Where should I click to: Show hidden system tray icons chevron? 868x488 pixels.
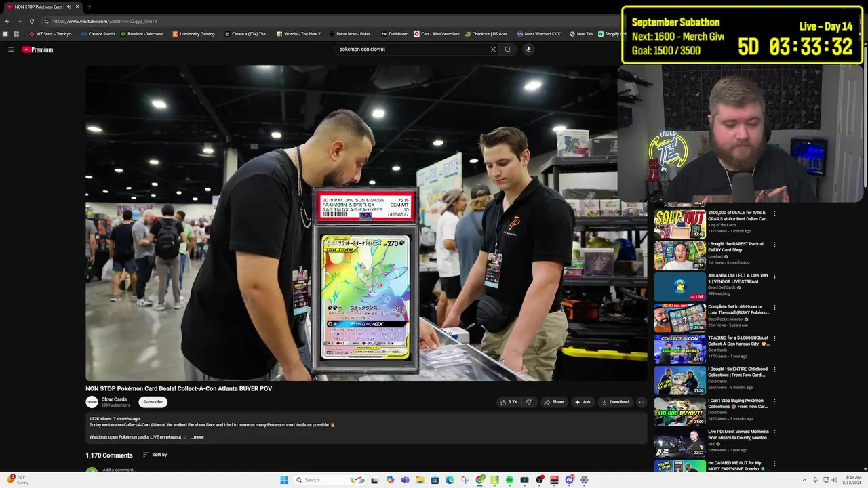click(804, 480)
